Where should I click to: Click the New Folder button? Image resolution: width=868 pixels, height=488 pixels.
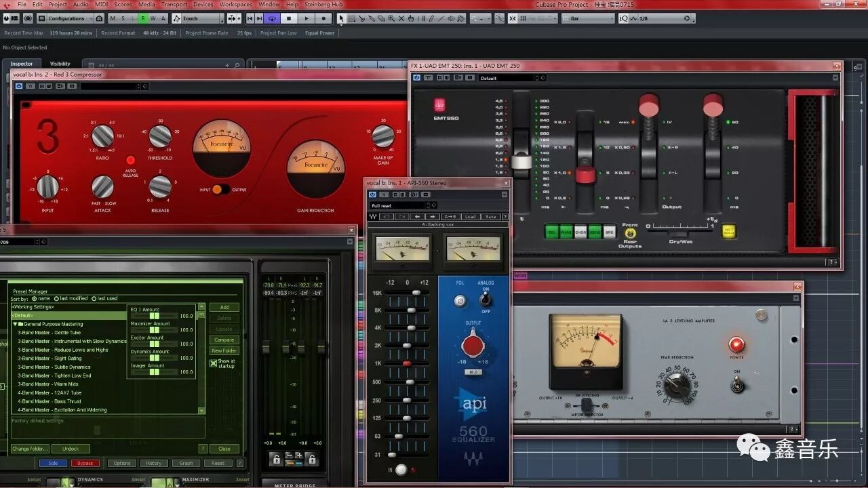point(224,350)
